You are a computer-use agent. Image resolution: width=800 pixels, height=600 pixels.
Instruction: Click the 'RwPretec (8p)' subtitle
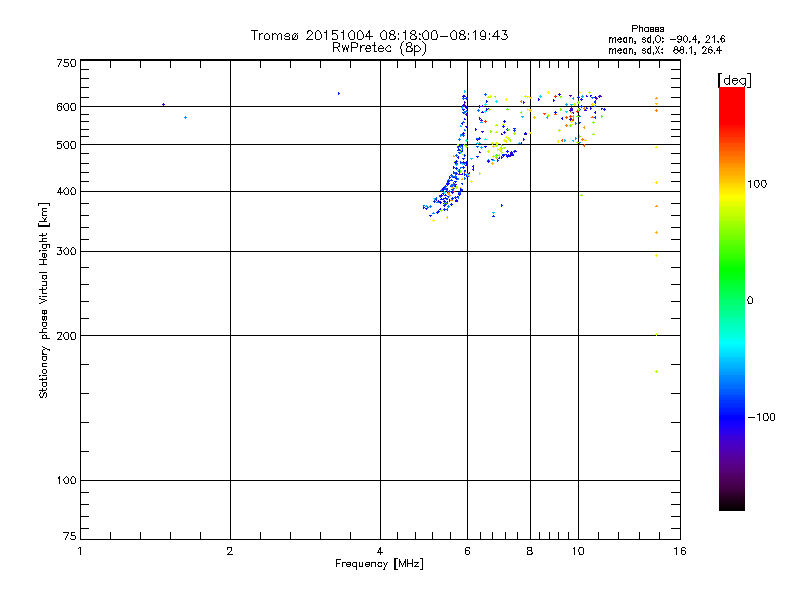tap(379, 48)
